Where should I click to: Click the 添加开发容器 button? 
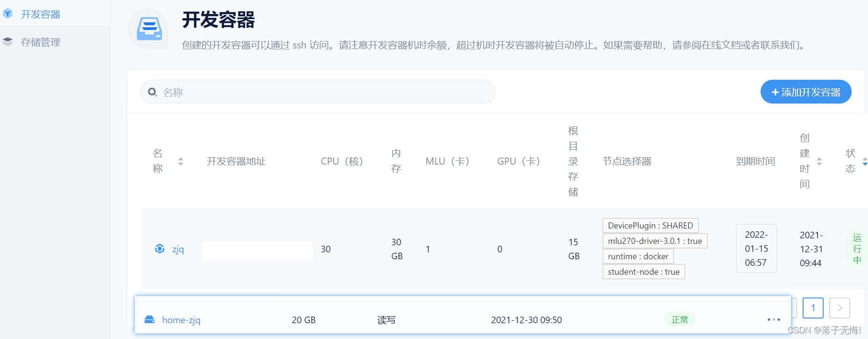coord(806,92)
